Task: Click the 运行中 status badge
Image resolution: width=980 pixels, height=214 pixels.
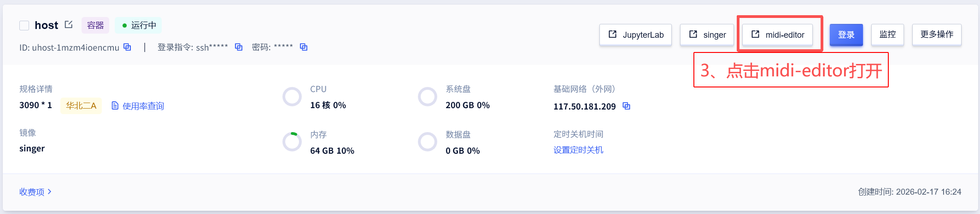Action: [x=139, y=25]
